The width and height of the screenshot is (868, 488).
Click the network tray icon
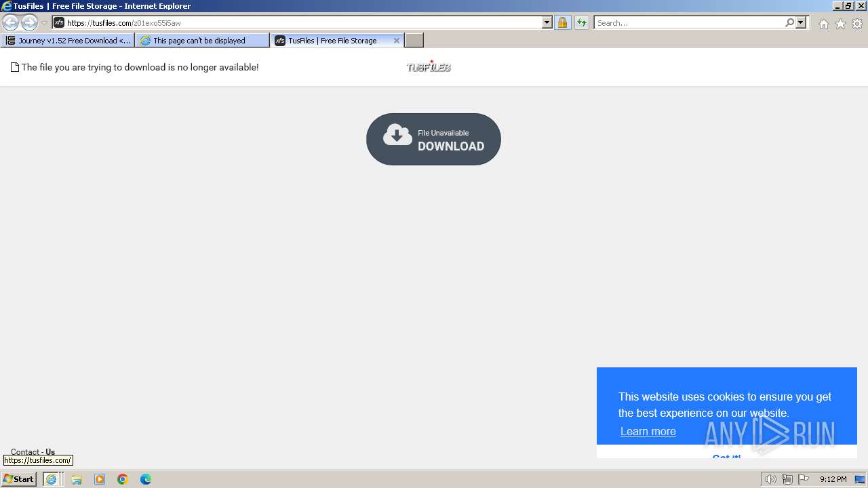787,479
